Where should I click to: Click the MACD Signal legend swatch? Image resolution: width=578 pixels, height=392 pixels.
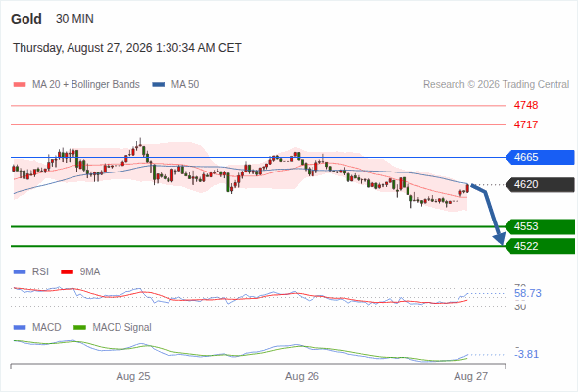tap(79, 328)
